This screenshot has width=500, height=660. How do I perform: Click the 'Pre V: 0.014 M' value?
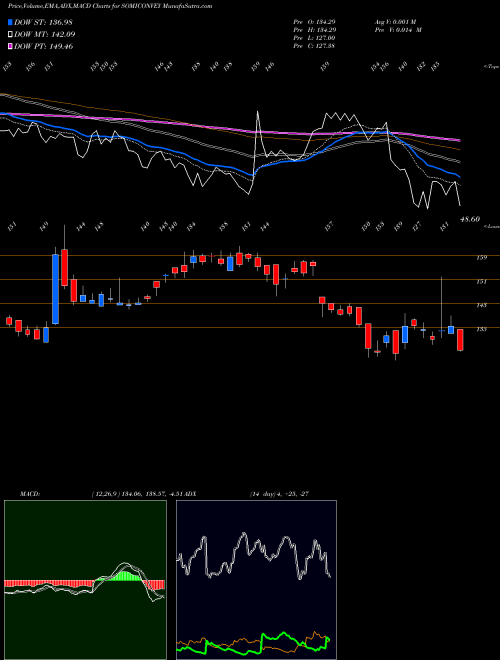pos(398,30)
